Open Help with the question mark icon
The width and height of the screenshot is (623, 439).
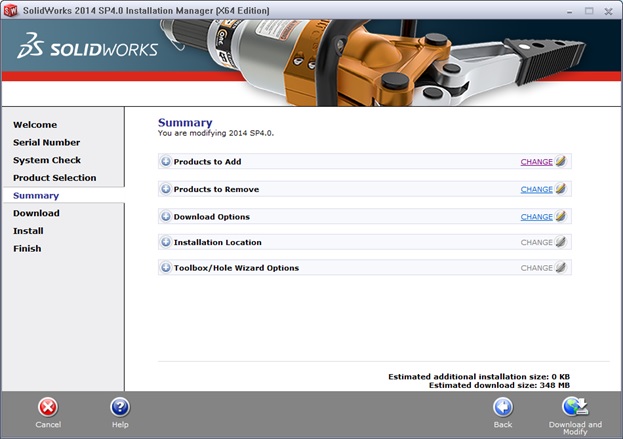click(x=120, y=407)
